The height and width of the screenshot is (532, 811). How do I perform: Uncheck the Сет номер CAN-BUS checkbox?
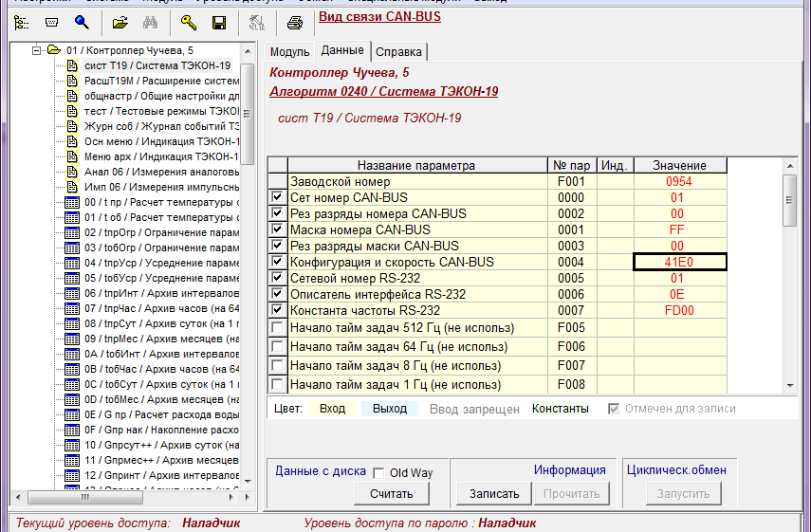tap(278, 197)
